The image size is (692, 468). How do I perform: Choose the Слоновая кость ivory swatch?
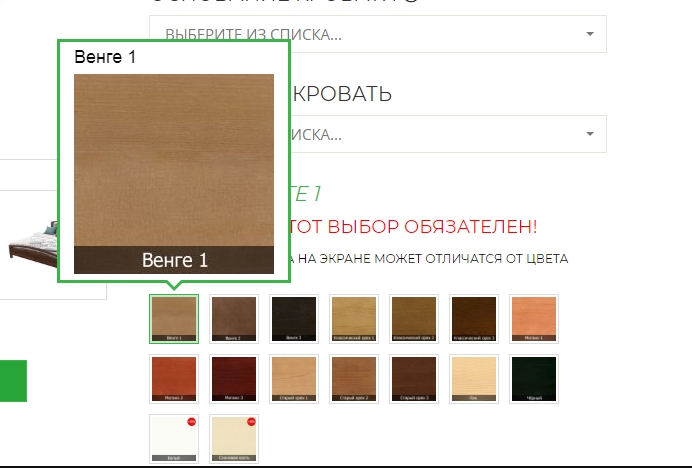pyautogui.click(x=234, y=439)
